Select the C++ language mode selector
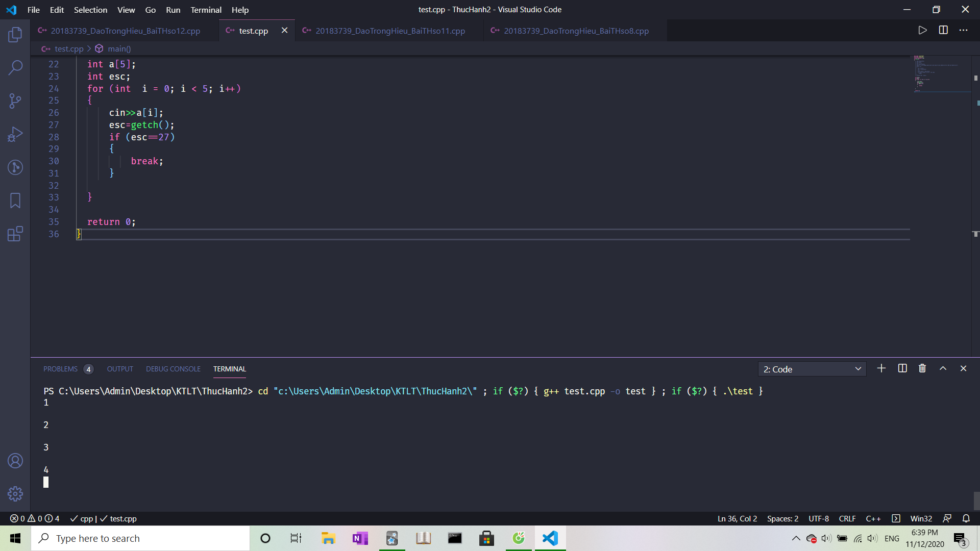 point(873,519)
